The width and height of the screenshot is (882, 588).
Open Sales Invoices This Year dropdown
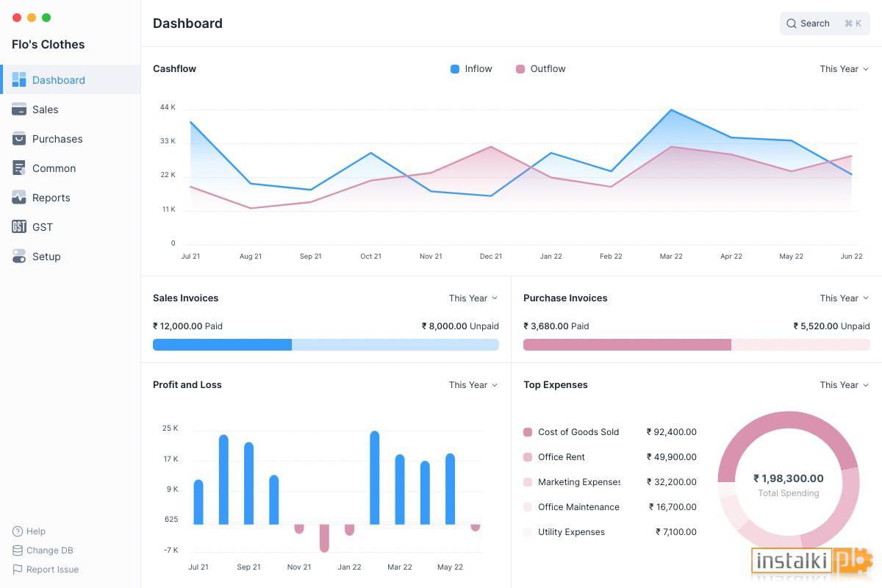473,298
